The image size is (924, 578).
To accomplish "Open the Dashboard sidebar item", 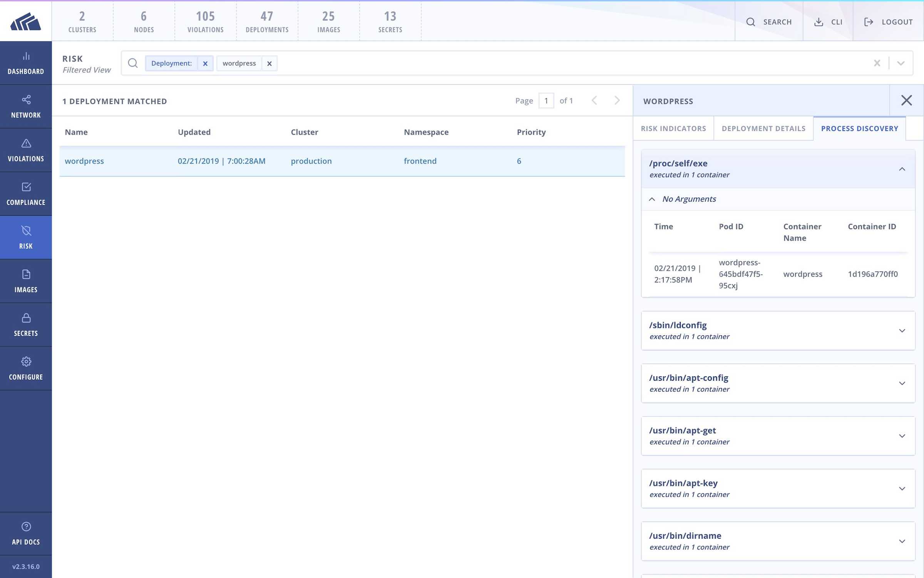I will point(26,63).
